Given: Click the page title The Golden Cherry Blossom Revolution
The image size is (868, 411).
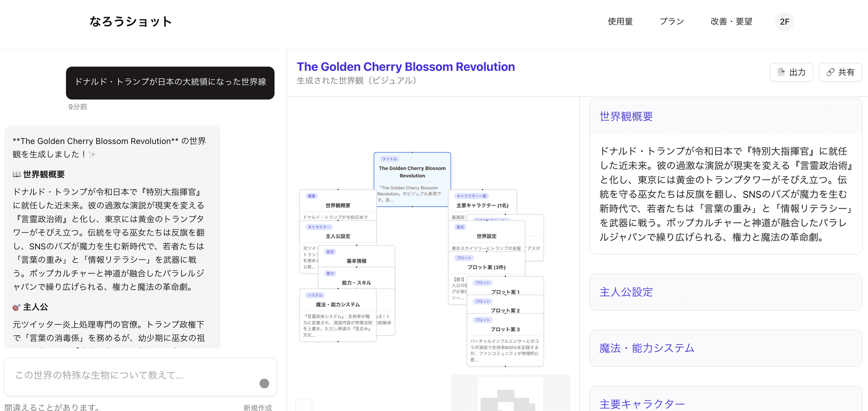Looking at the screenshot, I should coord(406,67).
